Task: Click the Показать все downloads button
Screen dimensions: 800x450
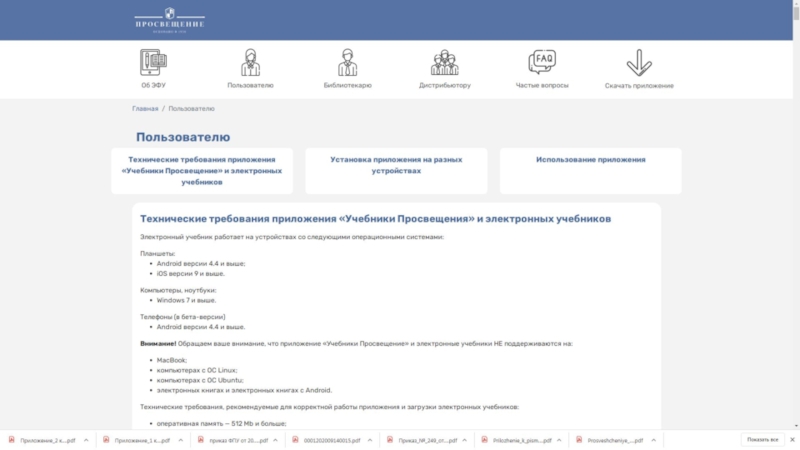Action: click(763, 440)
